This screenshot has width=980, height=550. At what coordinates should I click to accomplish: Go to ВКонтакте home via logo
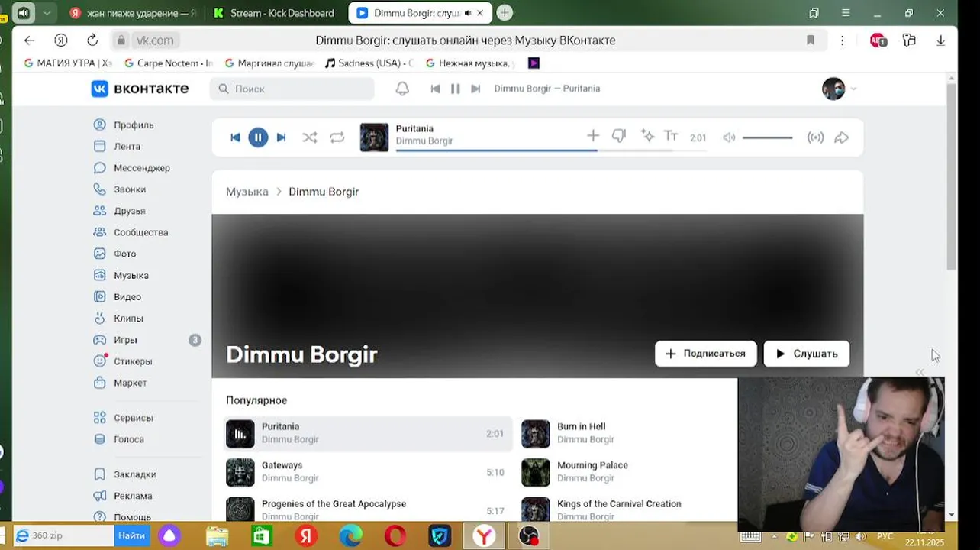pos(140,89)
